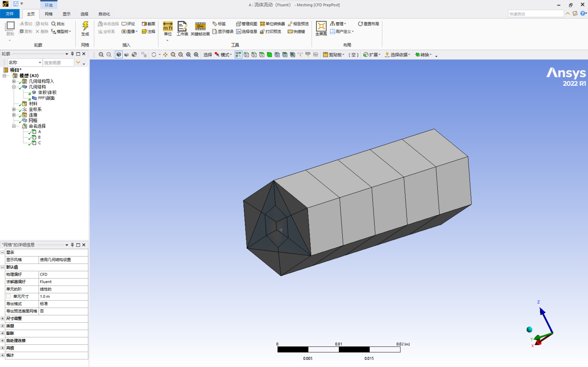Image resolution: width=588 pixels, height=367 pixels.
Task: Click the Section Plane (截面) icon
Action: tap(148, 24)
